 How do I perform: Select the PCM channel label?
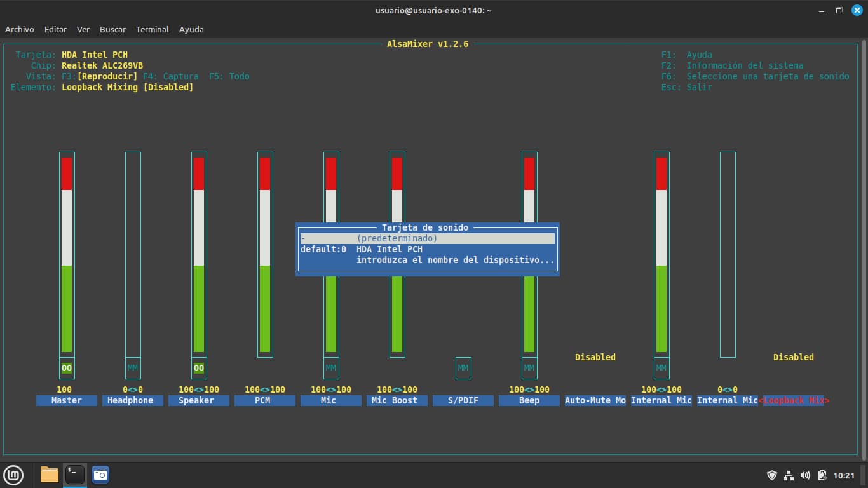pyautogui.click(x=265, y=400)
